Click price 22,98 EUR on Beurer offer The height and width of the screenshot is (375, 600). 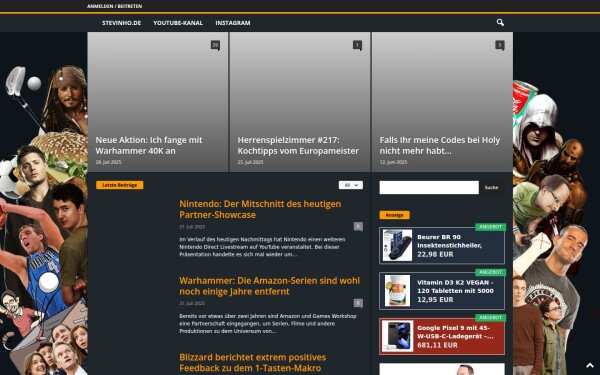[x=435, y=254]
